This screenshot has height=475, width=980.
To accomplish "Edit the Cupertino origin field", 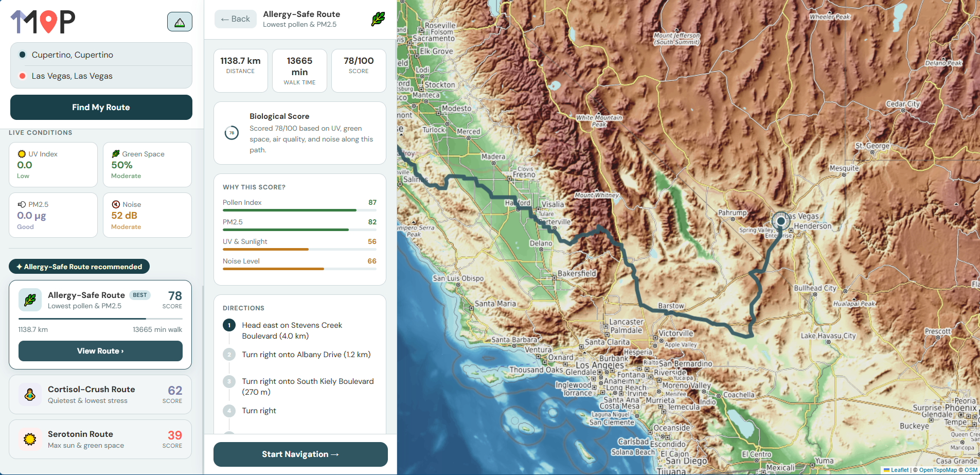I will click(101, 55).
